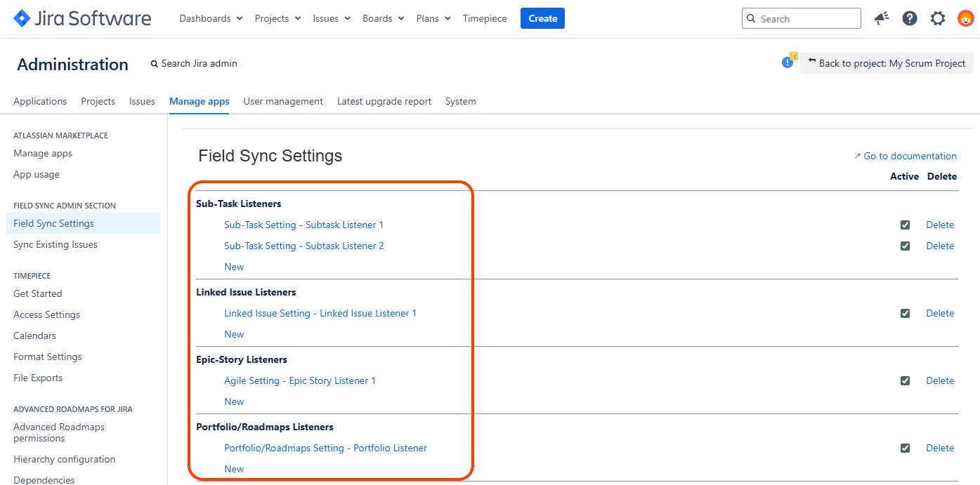This screenshot has width=980, height=485.
Task: Delete Subtask Listener 1
Action: [940, 225]
